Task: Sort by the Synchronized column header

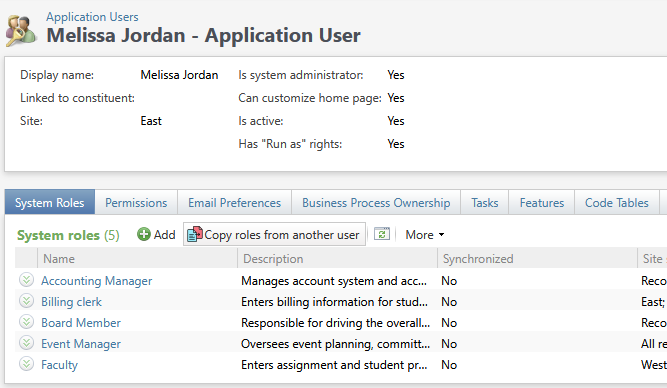Action: [x=537, y=258]
